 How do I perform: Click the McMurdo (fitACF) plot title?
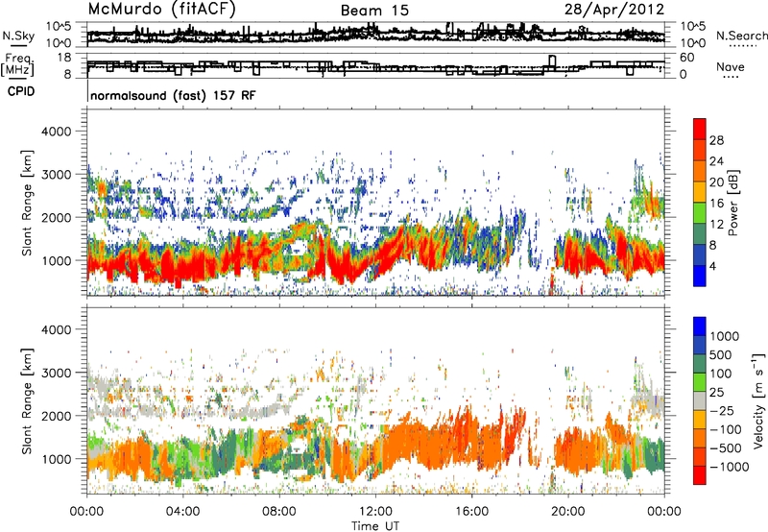tap(162, 10)
